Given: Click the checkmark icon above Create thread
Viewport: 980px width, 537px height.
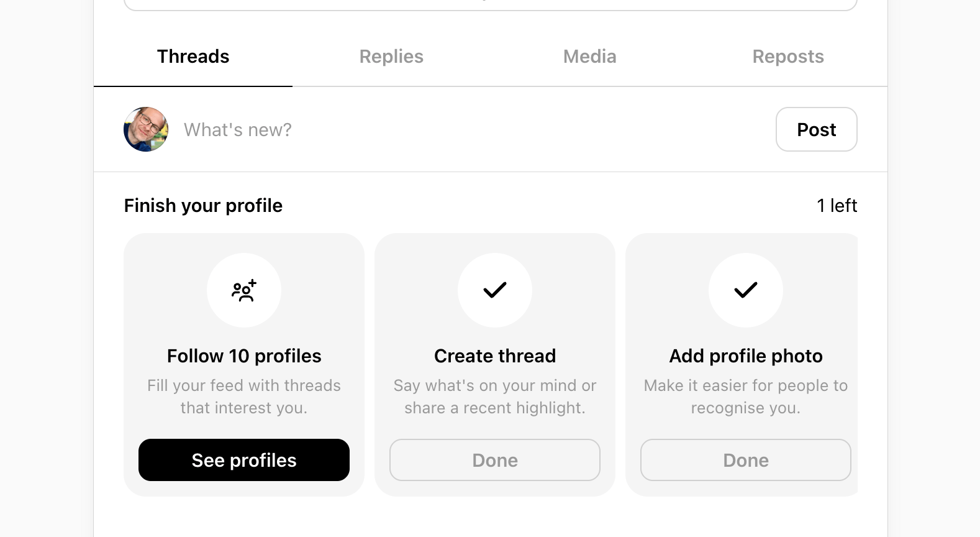Looking at the screenshot, I should pos(495,290).
